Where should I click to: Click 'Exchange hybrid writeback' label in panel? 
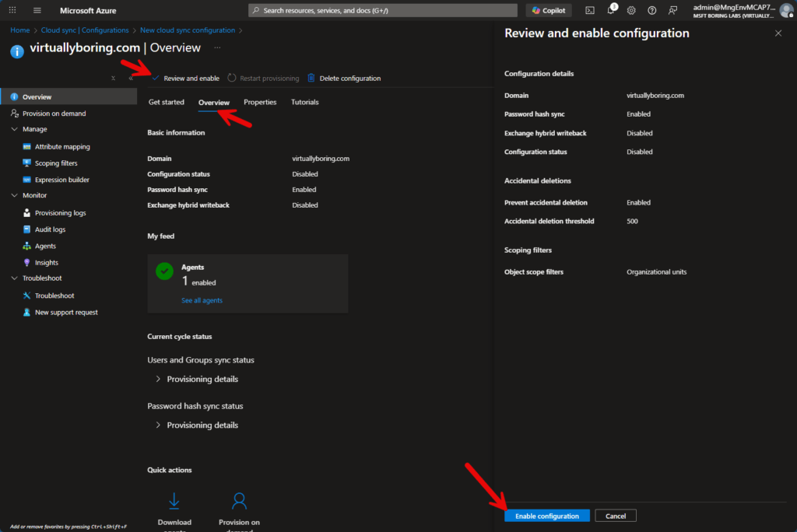click(x=545, y=133)
